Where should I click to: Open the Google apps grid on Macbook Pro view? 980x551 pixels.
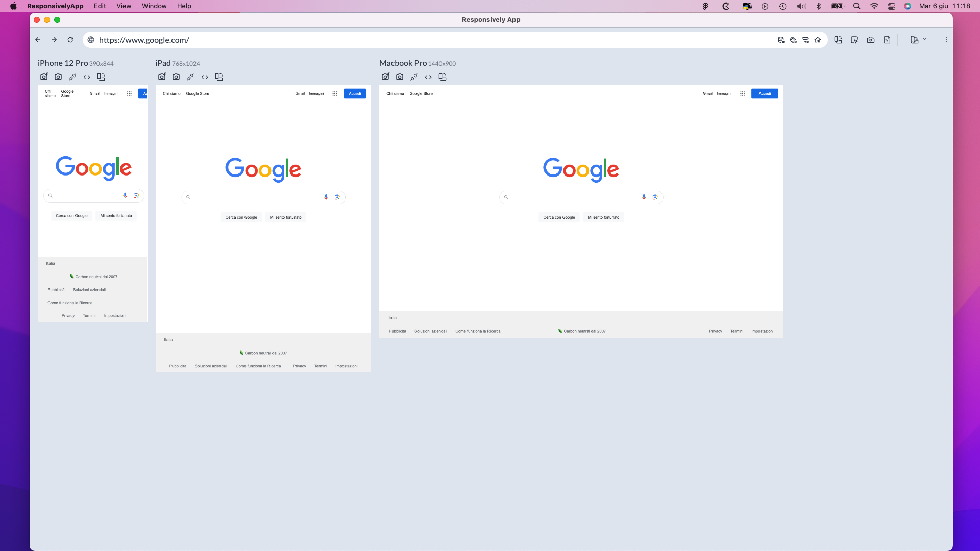pos(742,94)
